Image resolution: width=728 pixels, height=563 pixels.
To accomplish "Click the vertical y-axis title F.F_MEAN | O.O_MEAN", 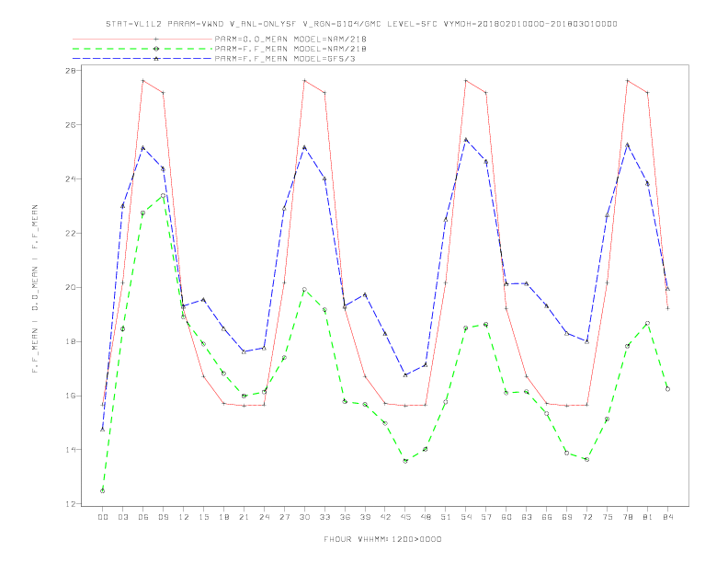I will [x=35, y=289].
